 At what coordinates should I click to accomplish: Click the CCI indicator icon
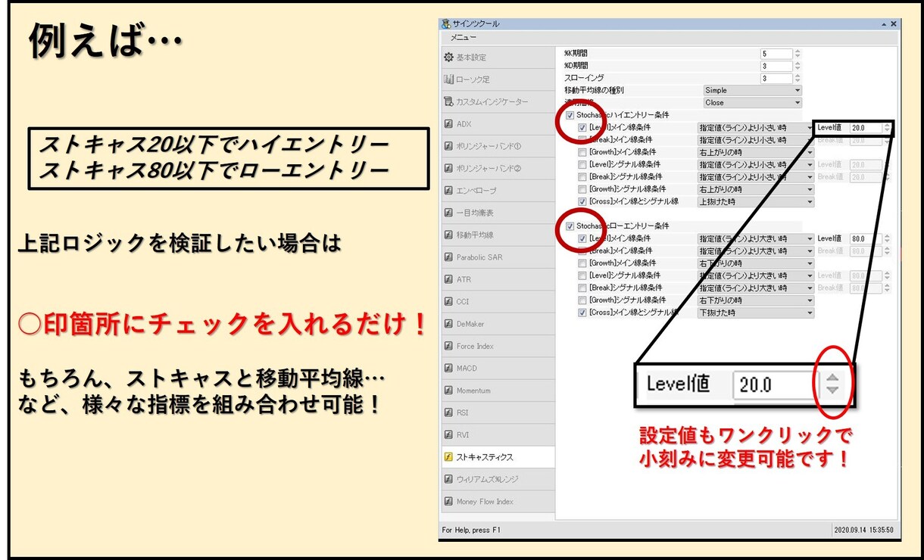(448, 301)
